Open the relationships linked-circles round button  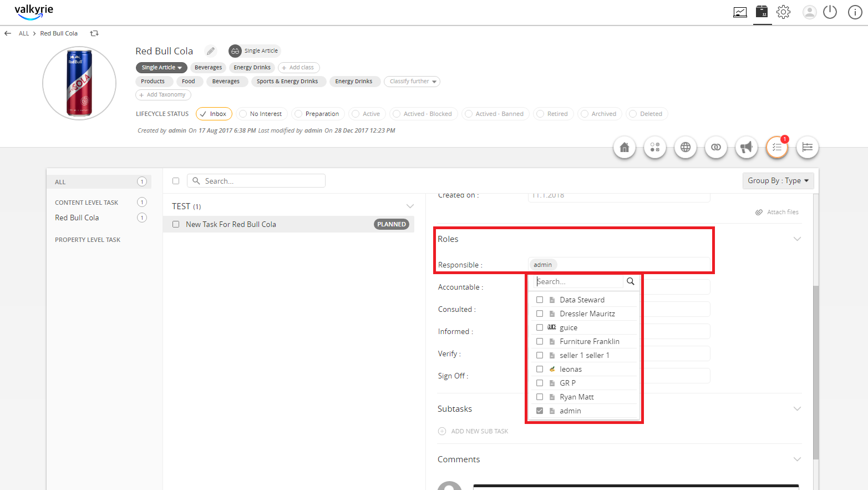pyautogui.click(x=716, y=148)
